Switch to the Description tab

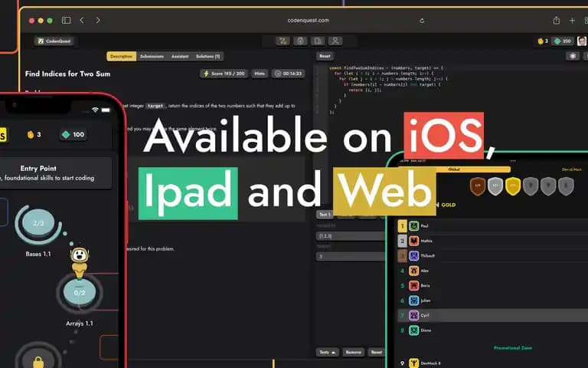[x=122, y=56]
